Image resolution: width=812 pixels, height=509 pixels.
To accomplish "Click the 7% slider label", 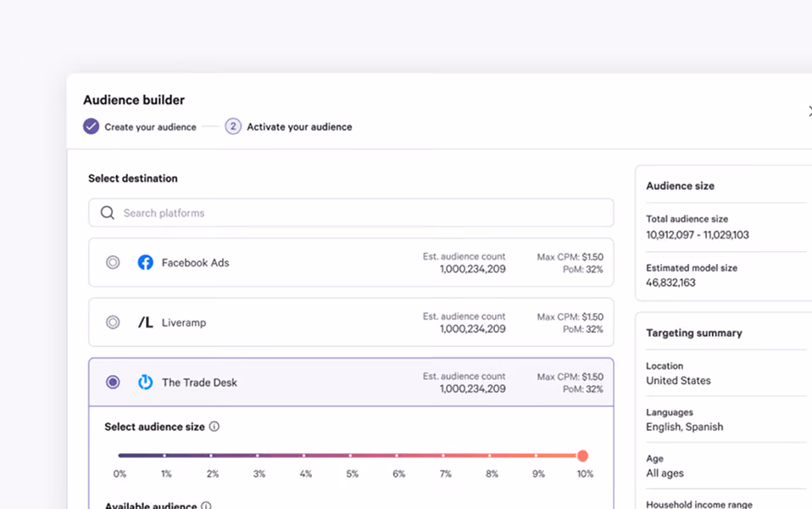I will [445, 473].
